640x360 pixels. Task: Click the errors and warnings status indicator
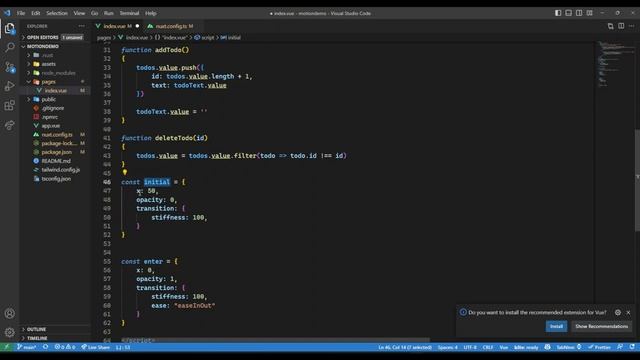pos(65,347)
